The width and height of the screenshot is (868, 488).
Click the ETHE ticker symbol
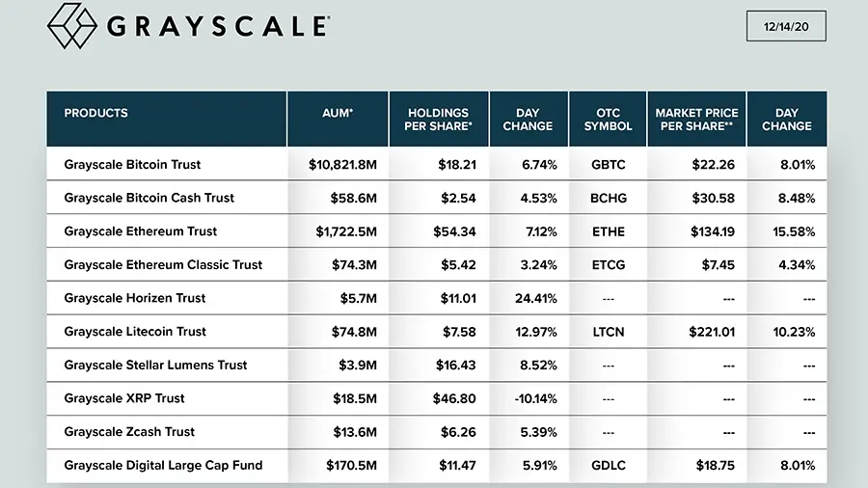click(x=608, y=231)
